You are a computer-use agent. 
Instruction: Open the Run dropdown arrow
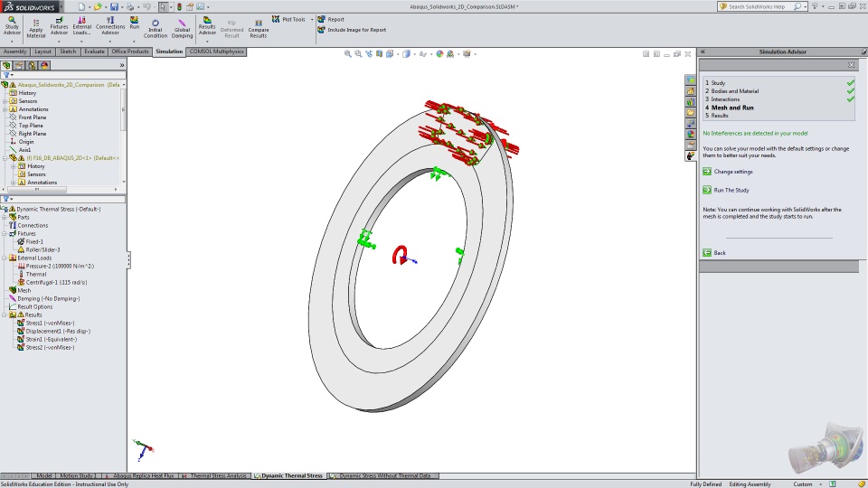click(x=134, y=42)
